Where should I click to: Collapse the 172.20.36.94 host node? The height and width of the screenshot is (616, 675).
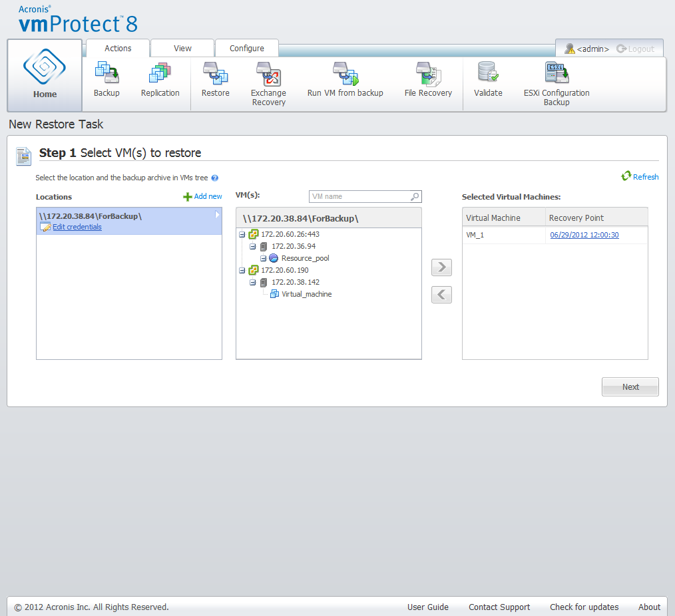[253, 247]
